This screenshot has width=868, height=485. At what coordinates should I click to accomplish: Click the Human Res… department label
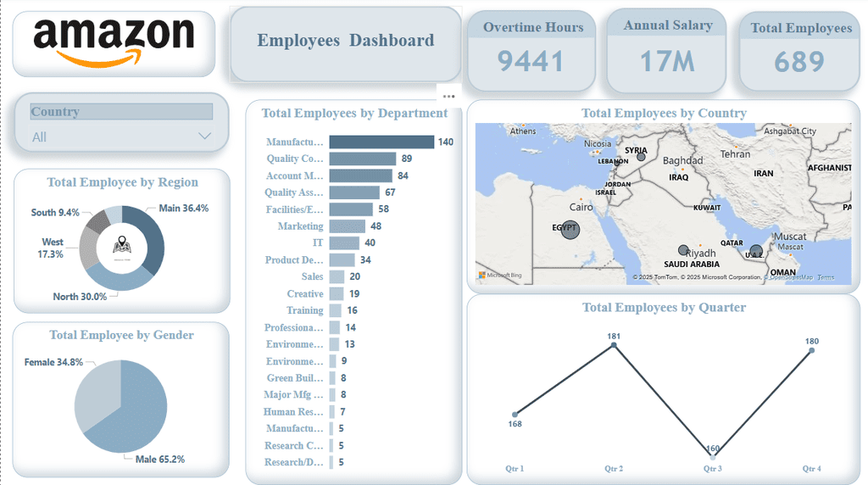(293, 411)
